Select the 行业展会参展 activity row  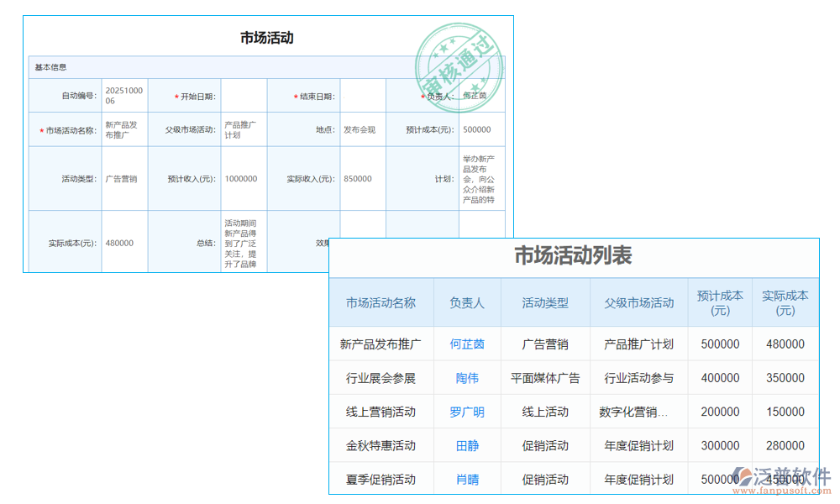coord(381,378)
